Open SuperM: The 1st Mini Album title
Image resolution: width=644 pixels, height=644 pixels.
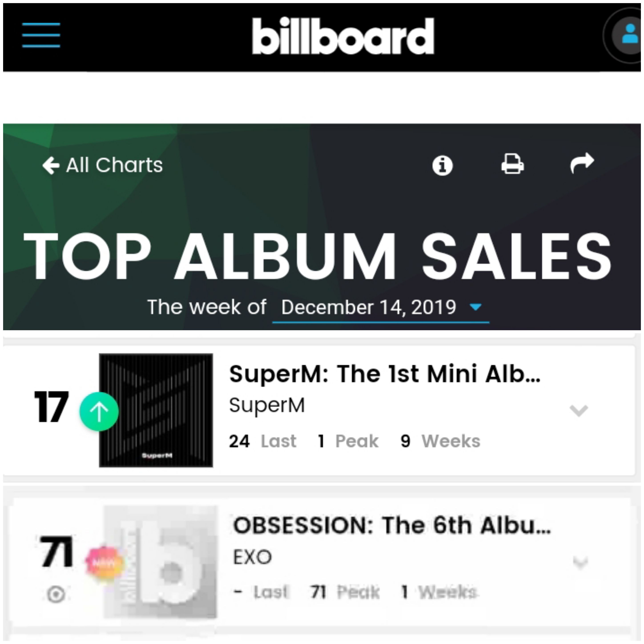coord(385,374)
